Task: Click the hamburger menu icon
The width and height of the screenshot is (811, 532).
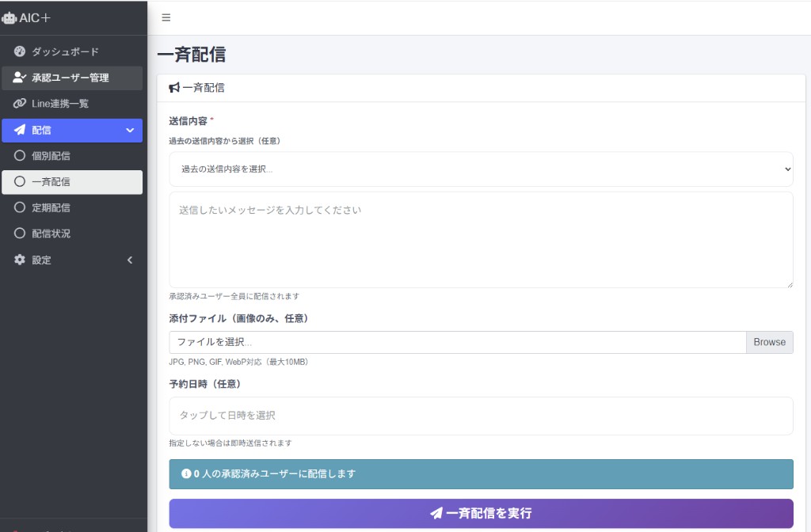Action: coord(166,17)
